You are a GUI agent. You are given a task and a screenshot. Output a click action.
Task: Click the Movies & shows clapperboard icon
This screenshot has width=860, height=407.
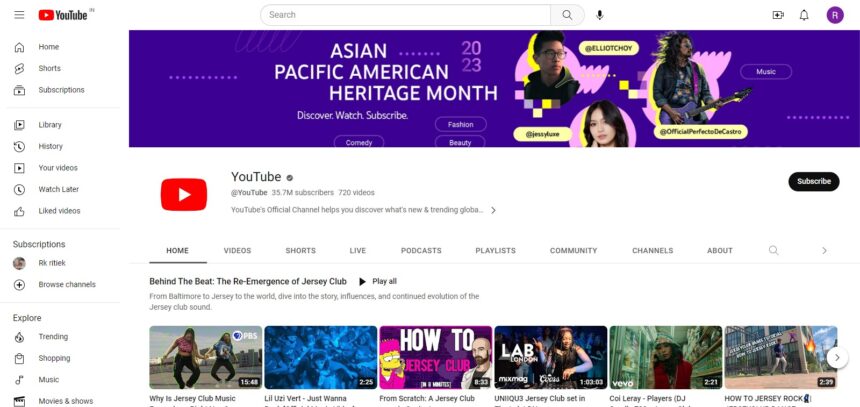19,401
